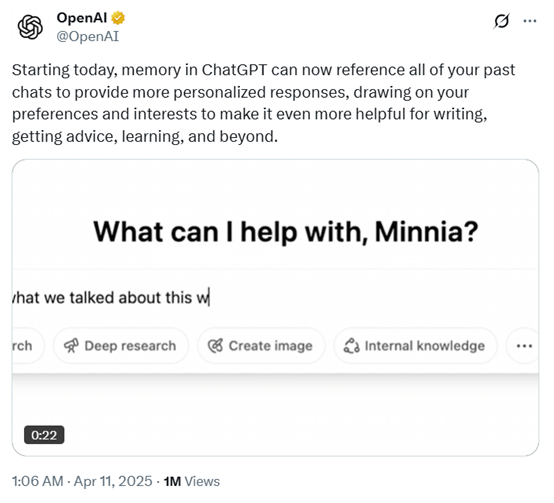
Task: Click the Deep research telescope icon
Action: tap(71, 345)
